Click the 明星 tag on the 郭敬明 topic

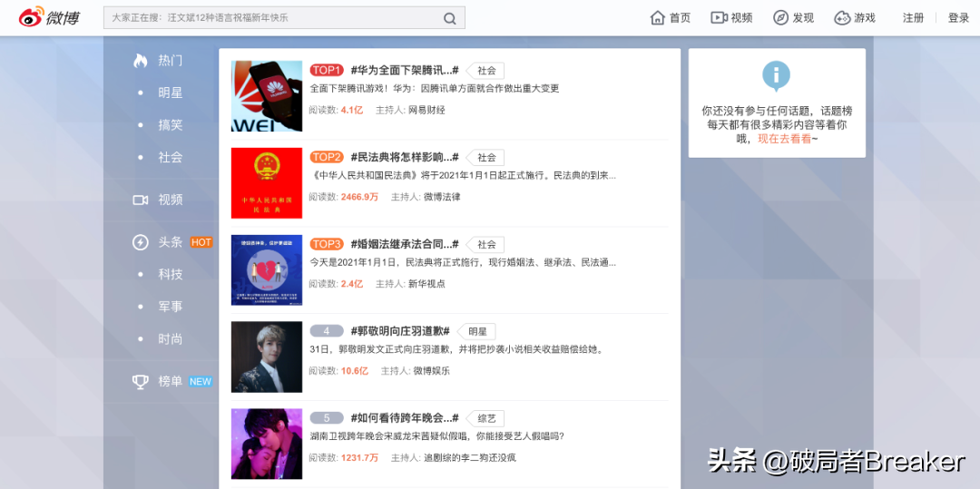(x=477, y=332)
